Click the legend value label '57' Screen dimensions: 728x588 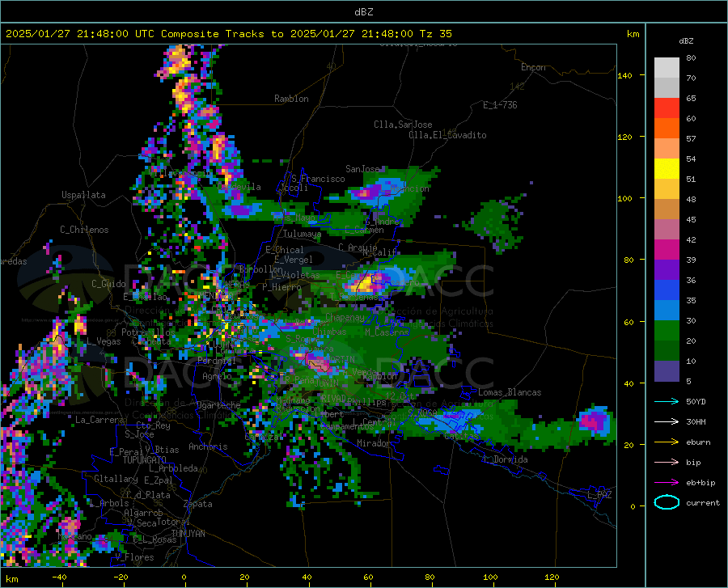tap(691, 139)
